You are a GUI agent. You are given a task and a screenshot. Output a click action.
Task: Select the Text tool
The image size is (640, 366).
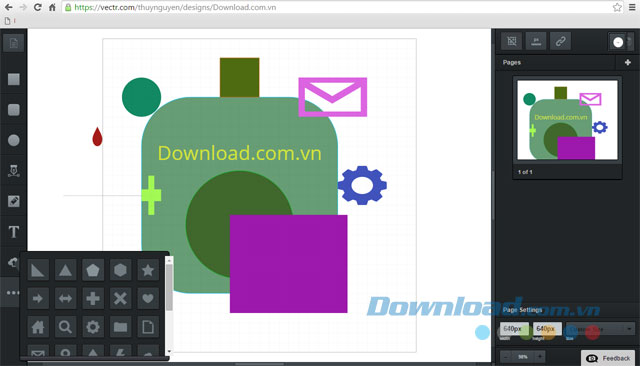[x=13, y=232]
